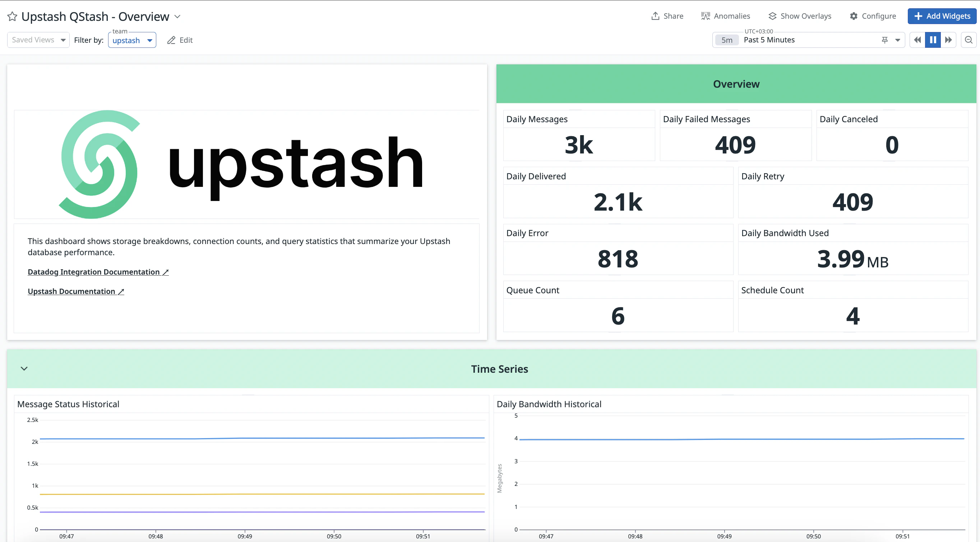Image resolution: width=980 pixels, height=542 pixels.
Task: Pause live dashboard updates
Action: (x=933, y=40)
